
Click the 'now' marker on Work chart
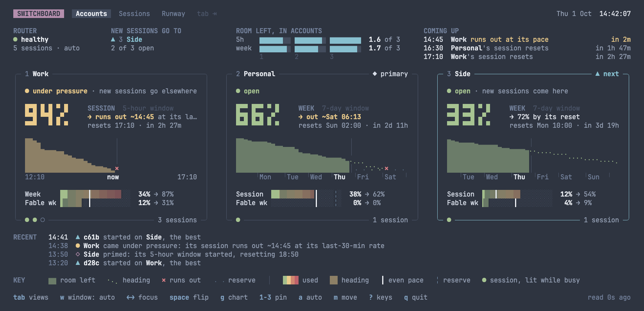(113, 177)
